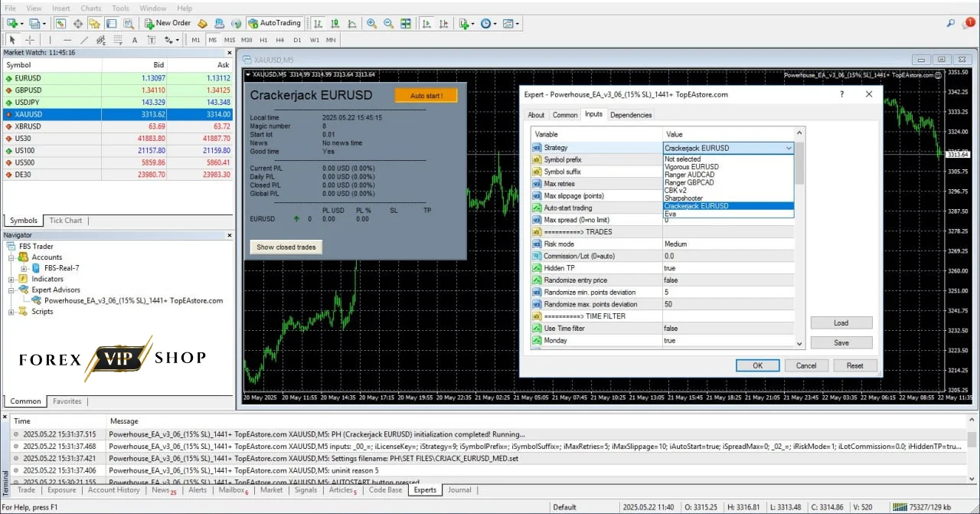This screenshot has height=514, width=980.
Task: Click OK in the Expert dialog
Action: coord(757,365)
